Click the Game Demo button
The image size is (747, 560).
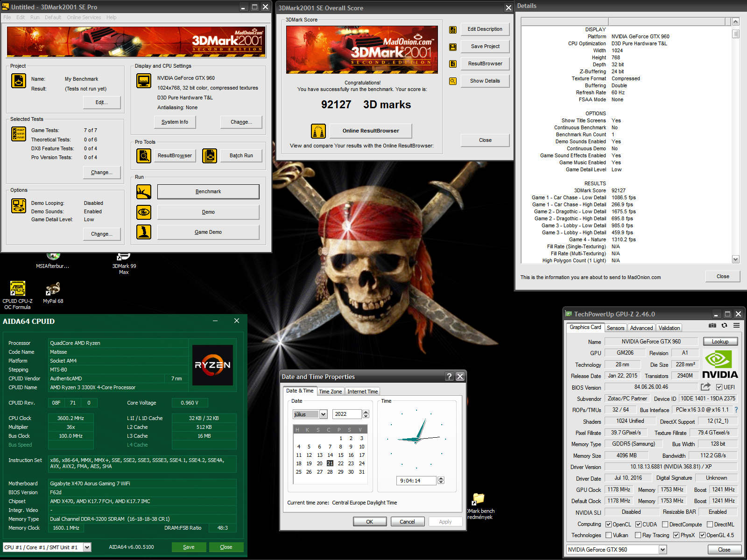tap(208, 232)
